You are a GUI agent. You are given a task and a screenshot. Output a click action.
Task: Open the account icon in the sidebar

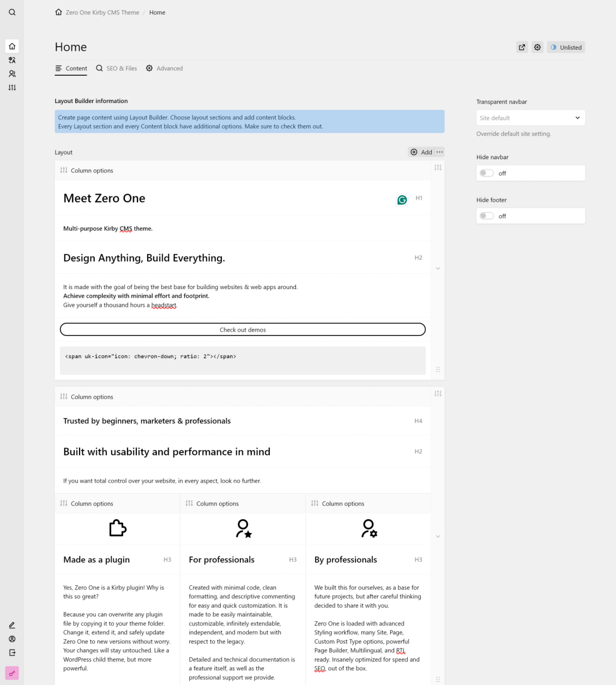pyautogui.click(x=12, y=639)
